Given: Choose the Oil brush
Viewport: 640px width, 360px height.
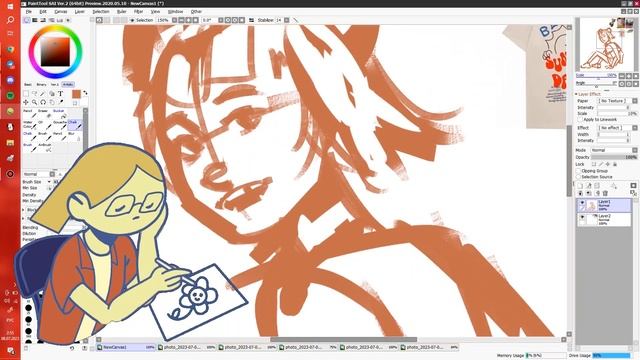Looking at the screenshot, I should pyautogui.click(x=44, y=125).
